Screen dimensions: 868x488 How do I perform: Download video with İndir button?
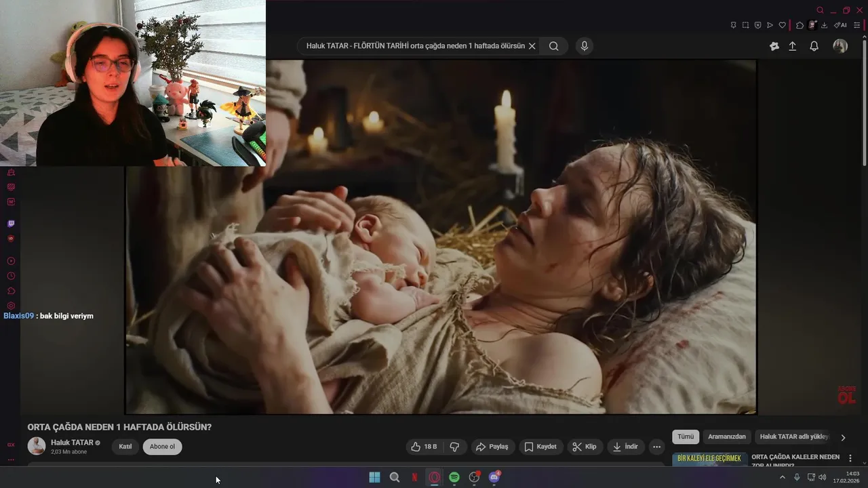point(625,447)
